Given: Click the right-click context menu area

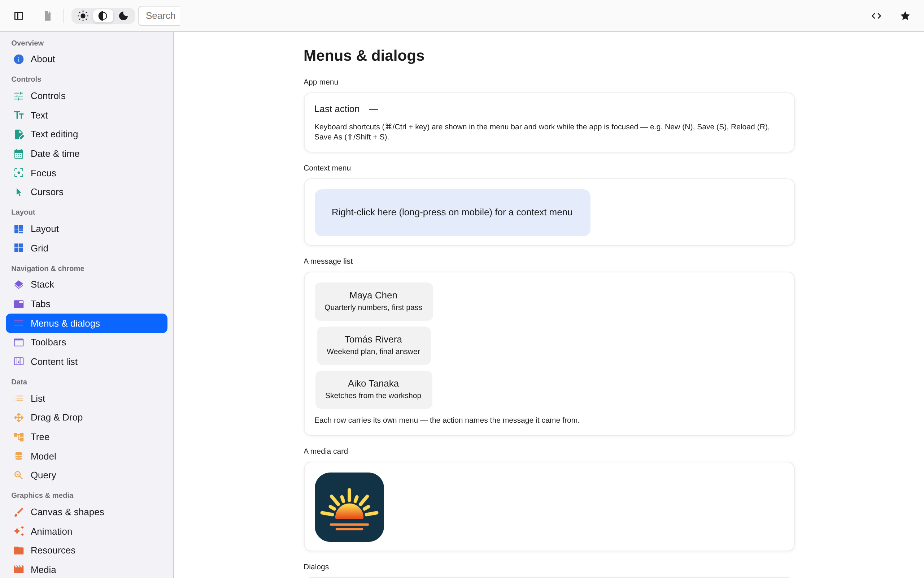Looking at the screenshot, I should pyautogui.click(x=453, y=212).
